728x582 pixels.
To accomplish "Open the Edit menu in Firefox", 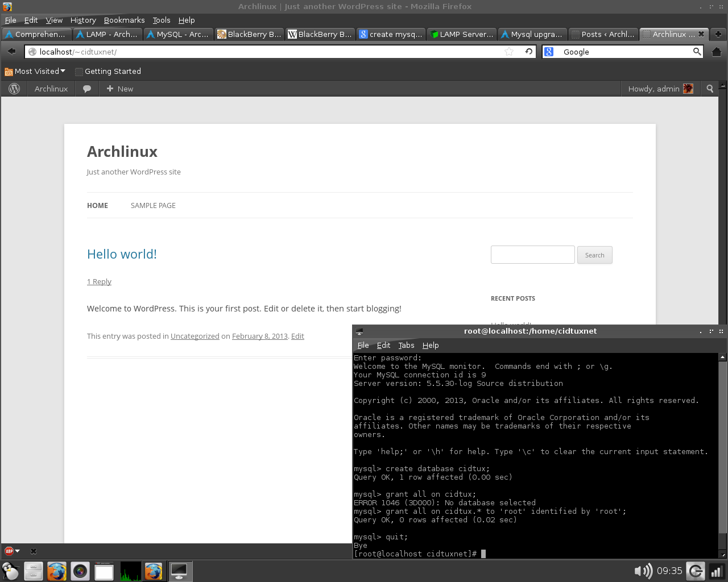I will pyautogui.click(x=31, y=20).
